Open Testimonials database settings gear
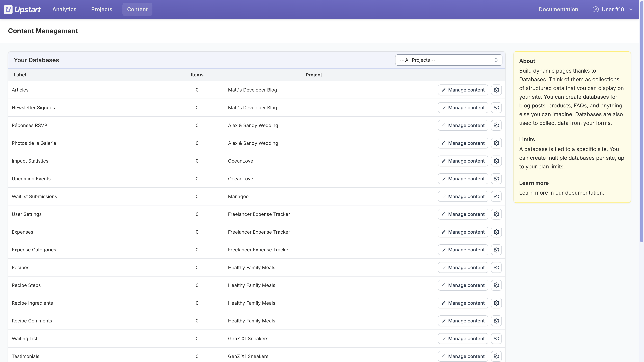Screen dimensions: 644x362 (x=496, y=356)
